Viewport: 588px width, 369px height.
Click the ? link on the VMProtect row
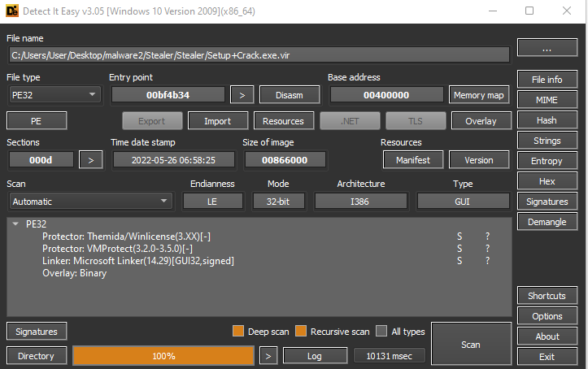[x=487, y=249]
